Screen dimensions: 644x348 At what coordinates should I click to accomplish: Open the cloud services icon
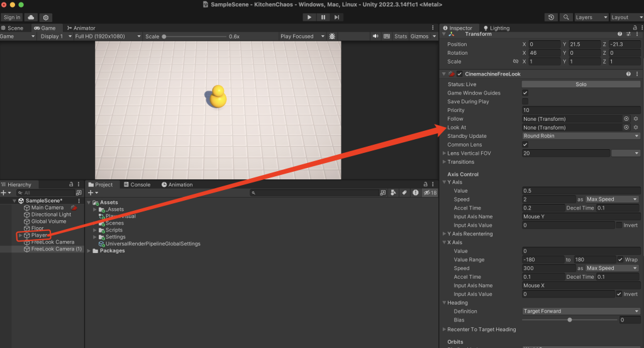[x=31, y=17]
